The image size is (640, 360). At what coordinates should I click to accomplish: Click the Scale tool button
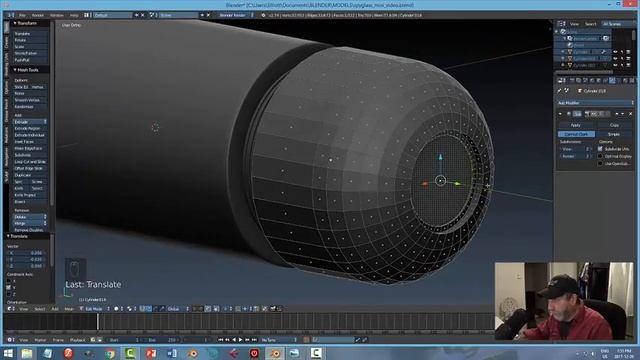(x=30, y=47)
